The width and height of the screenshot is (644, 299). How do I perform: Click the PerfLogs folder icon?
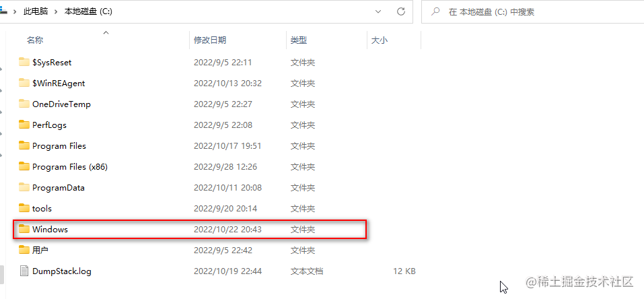25,124
